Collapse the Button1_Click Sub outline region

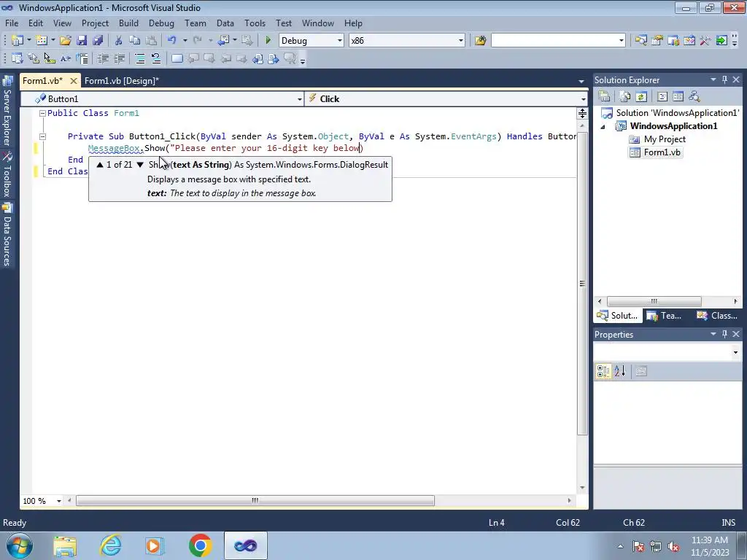tap(42, 136)
